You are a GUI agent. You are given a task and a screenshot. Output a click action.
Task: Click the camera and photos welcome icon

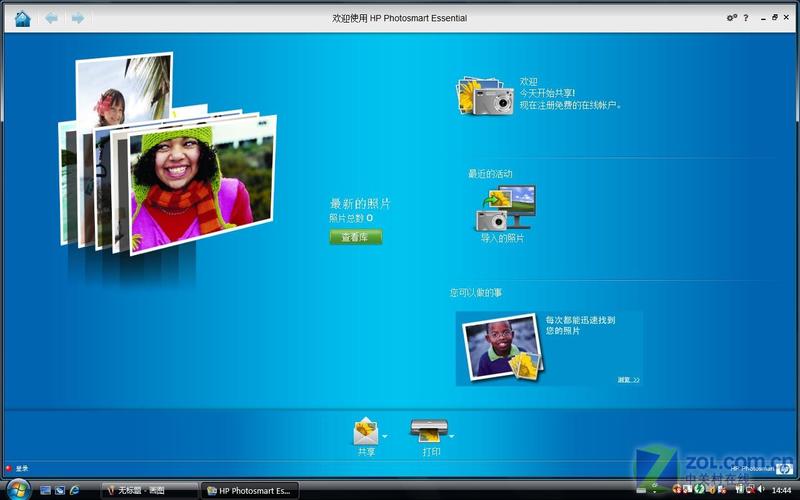485,95
